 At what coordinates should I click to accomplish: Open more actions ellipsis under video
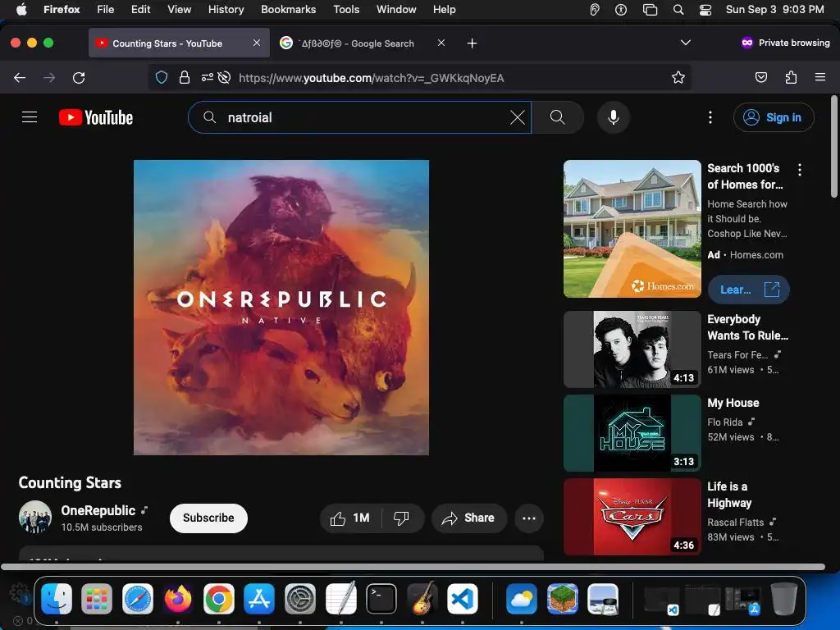(529, 518)
